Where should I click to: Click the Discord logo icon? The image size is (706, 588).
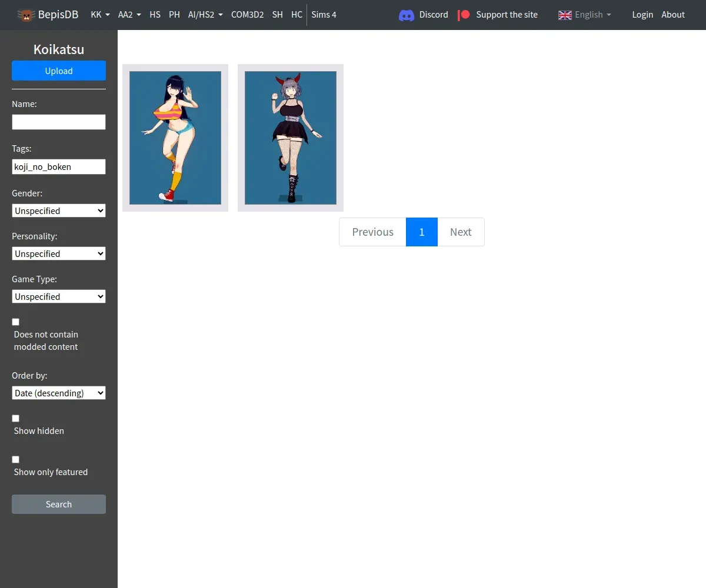point(407,15)
